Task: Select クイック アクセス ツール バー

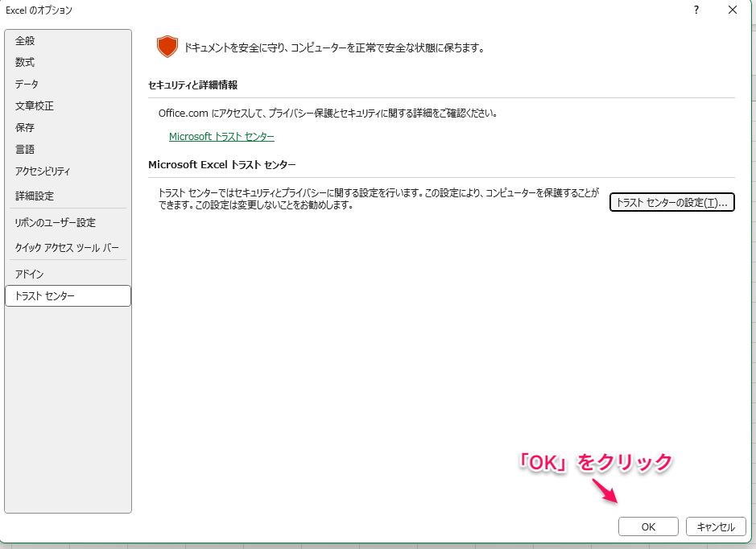Action: [x=67, y=248]
